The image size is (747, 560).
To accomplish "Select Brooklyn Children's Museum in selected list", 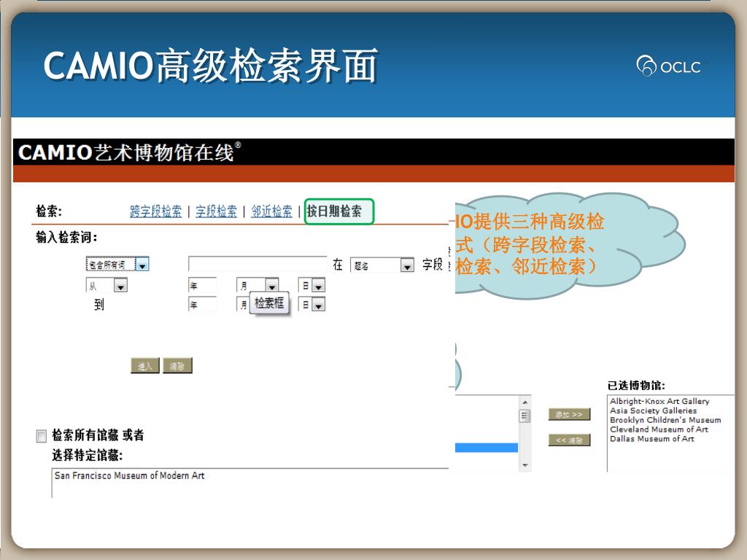I will (665, 420).
